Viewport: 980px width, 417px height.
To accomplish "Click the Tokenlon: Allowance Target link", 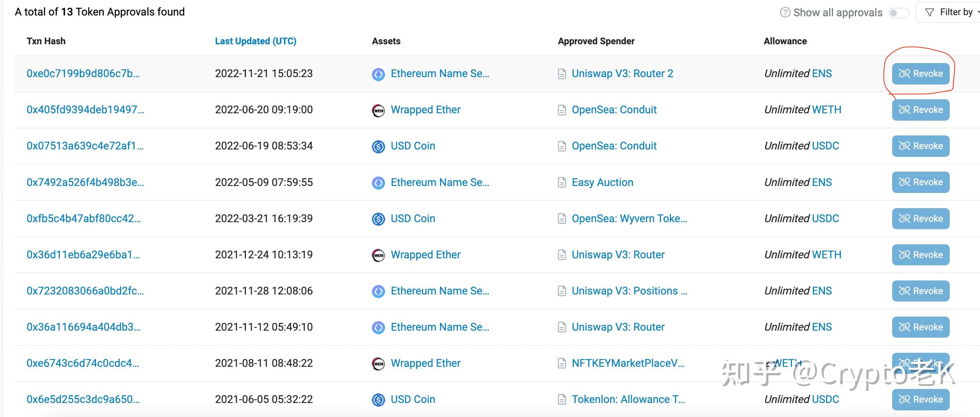I will click(628, 400).
